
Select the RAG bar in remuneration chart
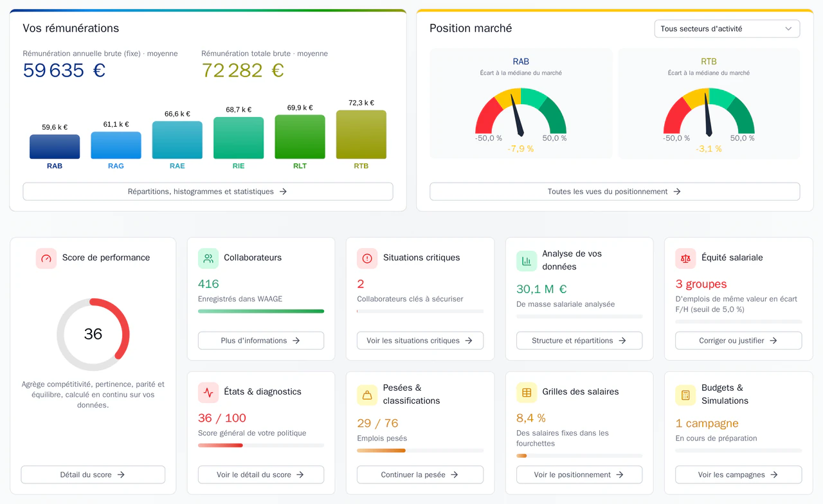[116, 145]
